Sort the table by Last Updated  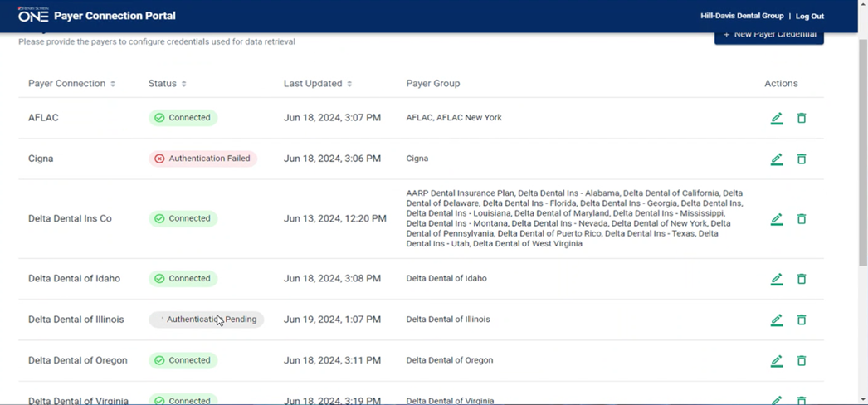coord(318,84)
